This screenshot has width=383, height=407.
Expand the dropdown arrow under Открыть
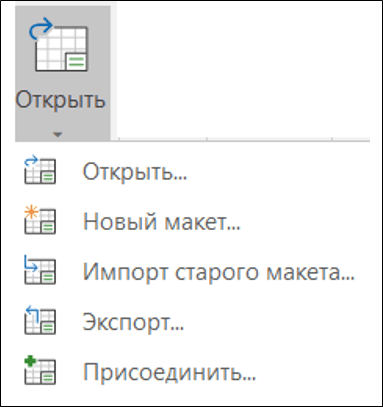(x=58, y=135)
